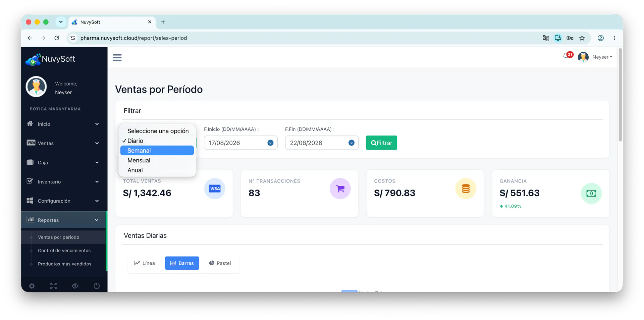Viewport: 644px width, 320px height.
Task: Open Ventas por periodo report link
Action: (58, 237)
